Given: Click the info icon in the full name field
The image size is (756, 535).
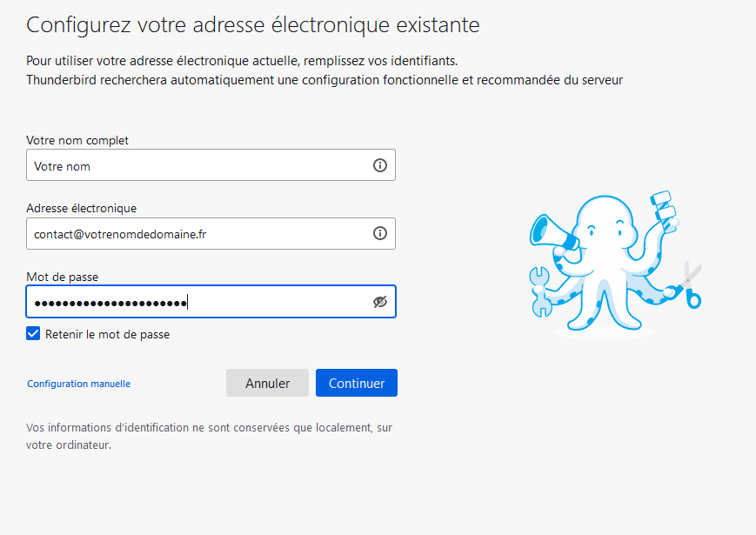Looking at the screenshot, I should tap(380, 165).
